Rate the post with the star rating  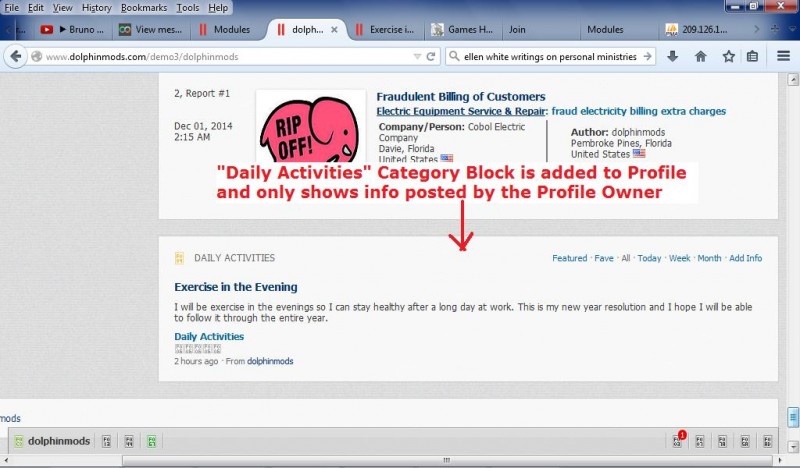tap(198, 349)
